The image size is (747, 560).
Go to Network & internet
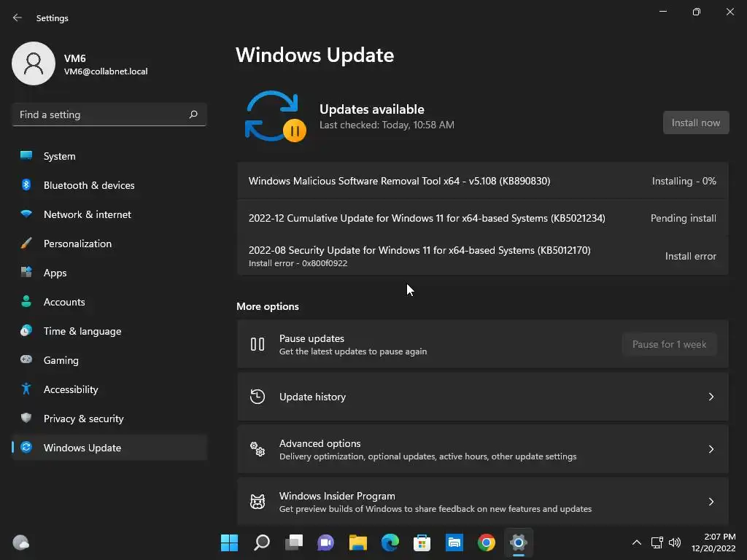(109, 214)
